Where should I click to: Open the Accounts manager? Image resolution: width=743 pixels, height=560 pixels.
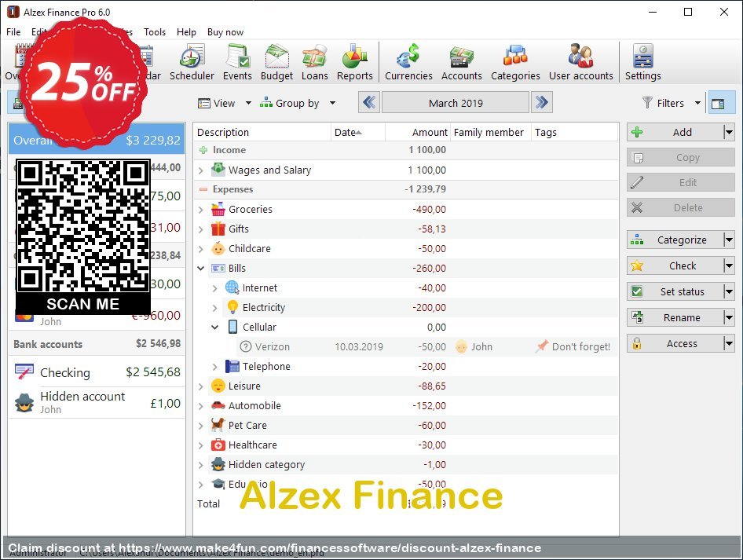(x=462, y=63)
